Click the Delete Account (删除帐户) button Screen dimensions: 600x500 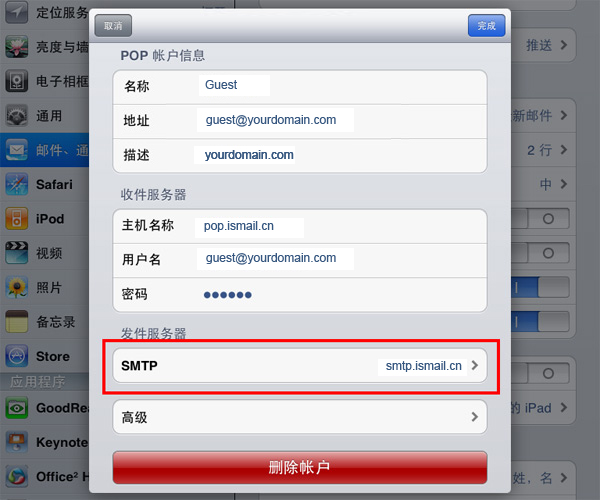click(x=300, y=467)
